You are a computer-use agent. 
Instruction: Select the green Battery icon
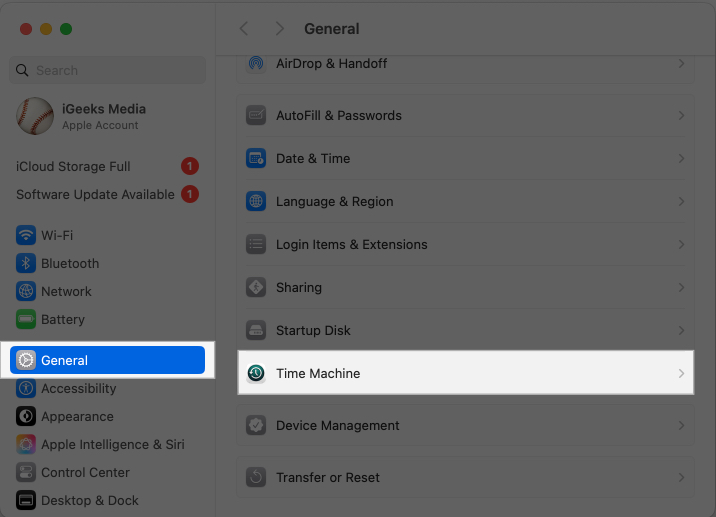pyautogui.click(x=26, y=319)
